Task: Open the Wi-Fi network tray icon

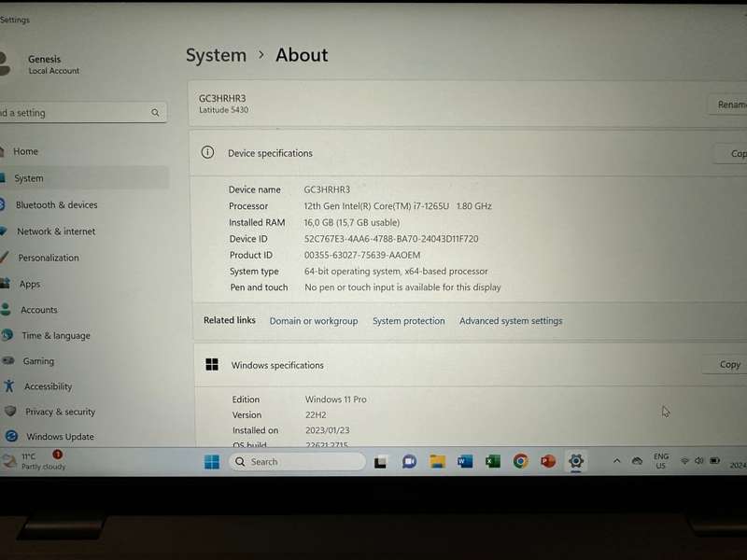Action: [684, 461]
